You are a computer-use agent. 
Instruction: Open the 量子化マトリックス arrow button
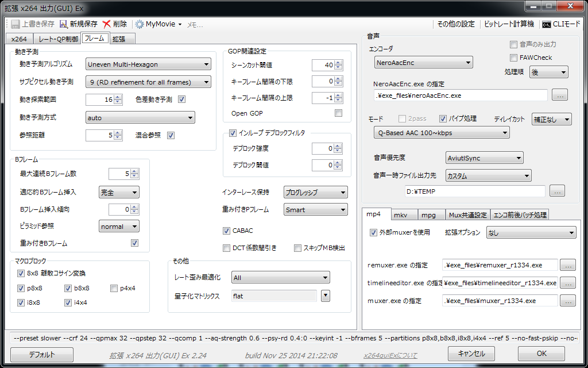tap(326, 296)
